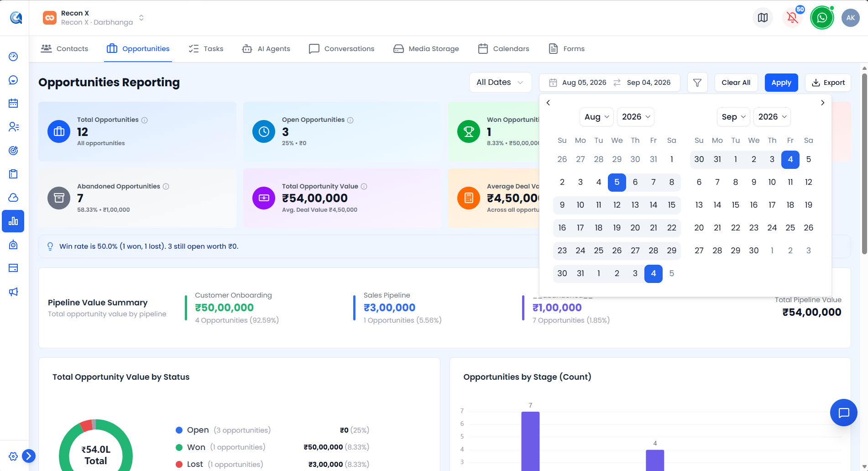
Task: Open muted notifications bell with 50 badge
Action: 793,18
